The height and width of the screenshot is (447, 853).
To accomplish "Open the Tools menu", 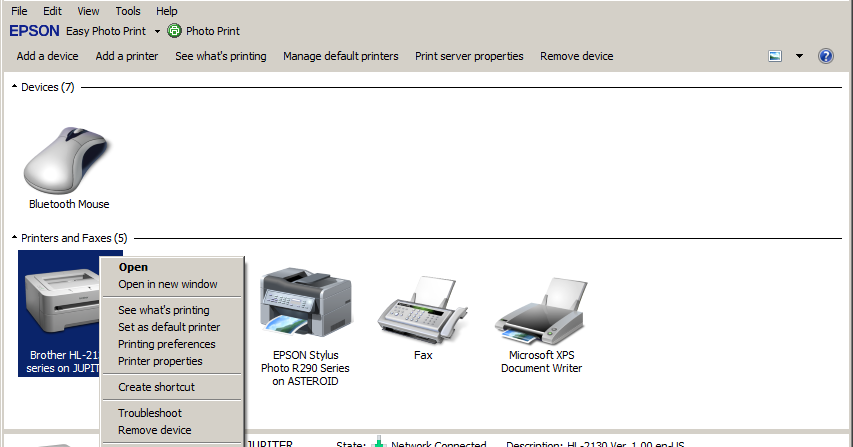I will coord(128,11).
